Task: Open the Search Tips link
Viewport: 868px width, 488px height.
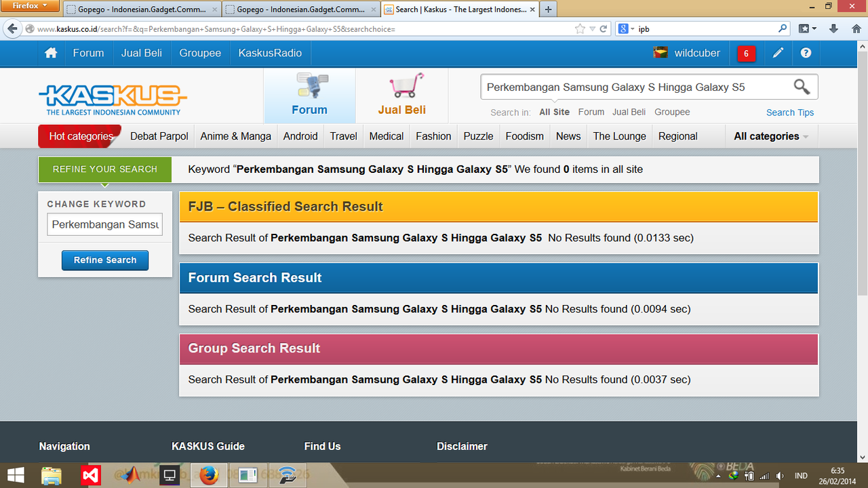Action: [x=790, y=113]
